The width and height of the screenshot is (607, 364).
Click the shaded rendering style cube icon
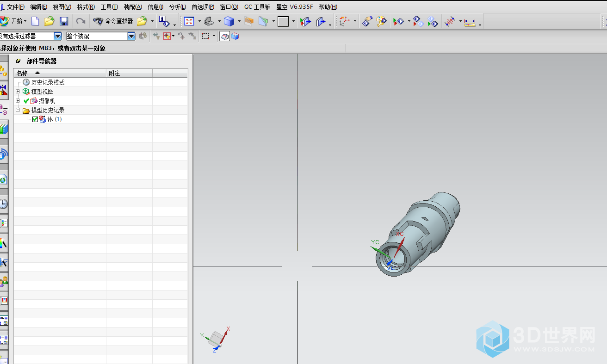[229, 21]
